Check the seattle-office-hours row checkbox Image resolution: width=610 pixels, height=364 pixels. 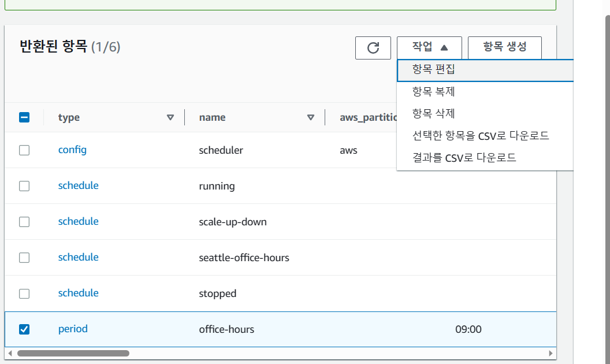[x=24, y=257]
